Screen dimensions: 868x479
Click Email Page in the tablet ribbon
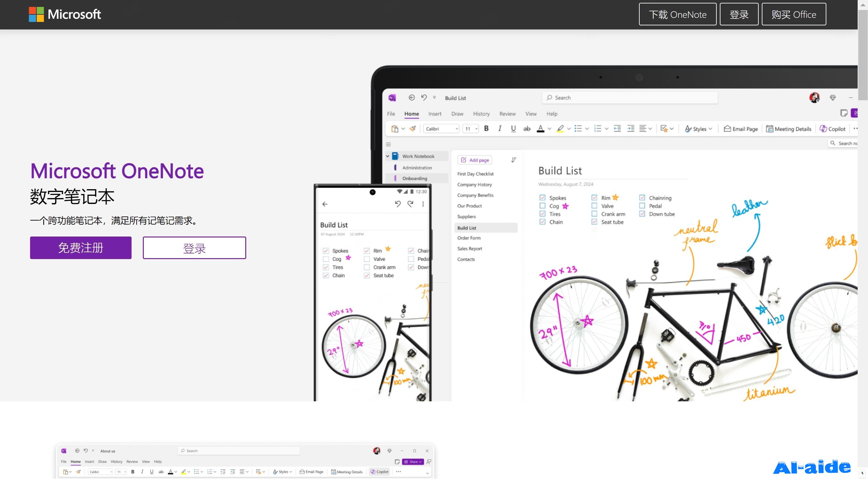point(741,129)
